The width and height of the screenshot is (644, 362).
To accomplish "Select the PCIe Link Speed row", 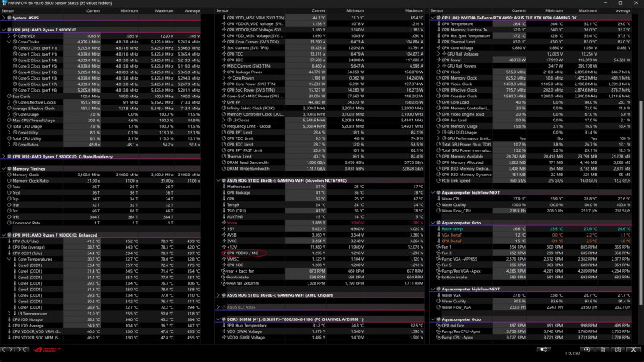I will pyautogui.click(x=530, y=180).
